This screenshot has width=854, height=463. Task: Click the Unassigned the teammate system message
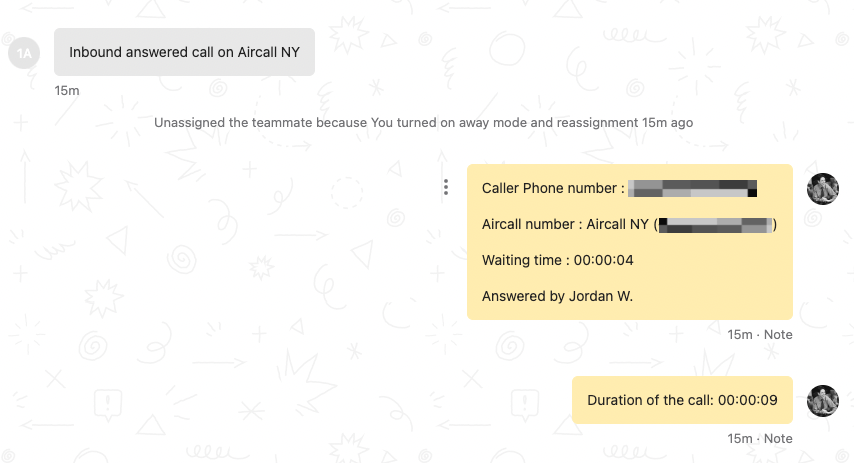(x=423, y=123)
